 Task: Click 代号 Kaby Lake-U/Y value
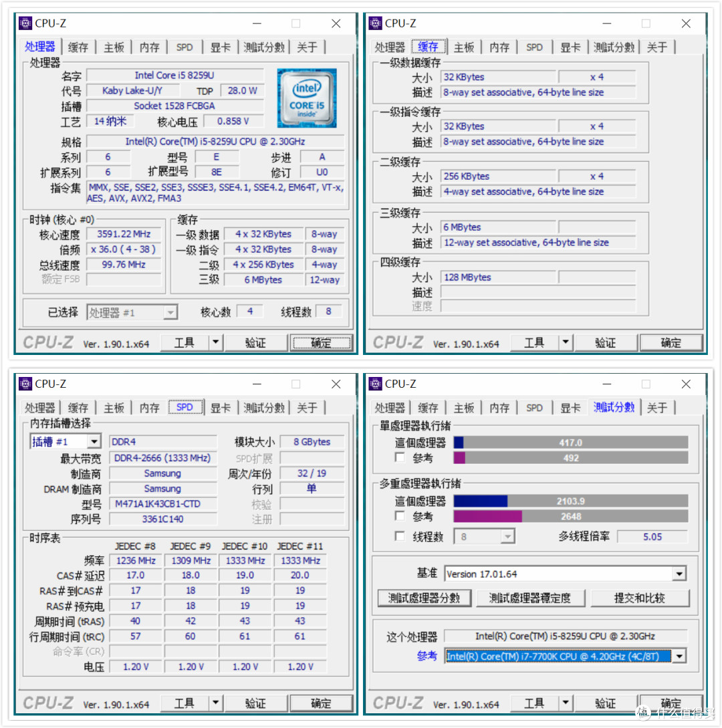click(x=133, y=90)
